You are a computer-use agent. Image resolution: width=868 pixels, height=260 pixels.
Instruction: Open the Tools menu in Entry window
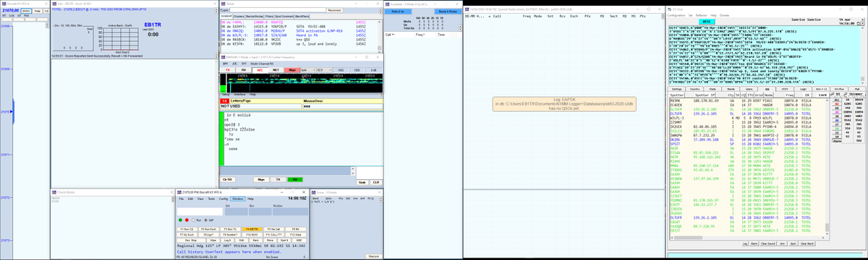pyautogui.click(x=211, y=199)
